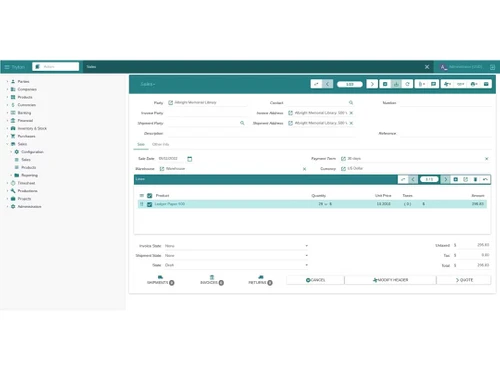Image resolution: width=500 pixels, height=375 pixels.
Task: Open the Sale Date calendar picker
Action: pos(190,159)
